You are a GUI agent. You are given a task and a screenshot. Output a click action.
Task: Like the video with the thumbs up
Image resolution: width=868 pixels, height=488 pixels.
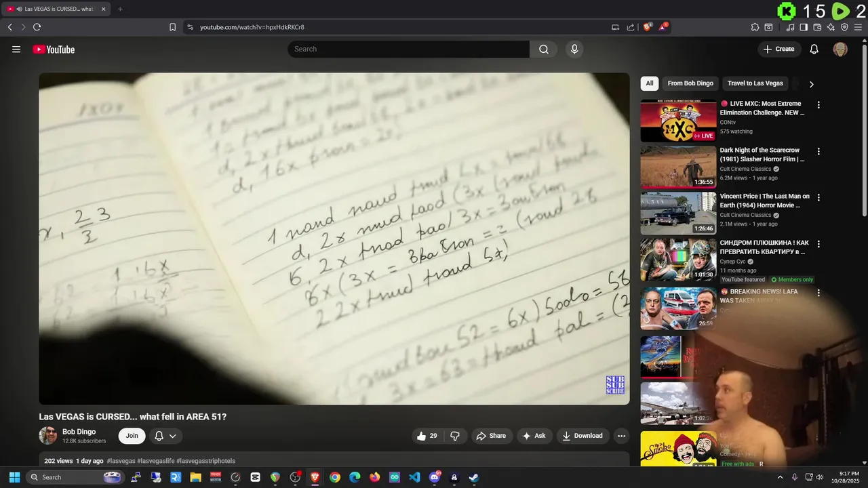(427, 436)
